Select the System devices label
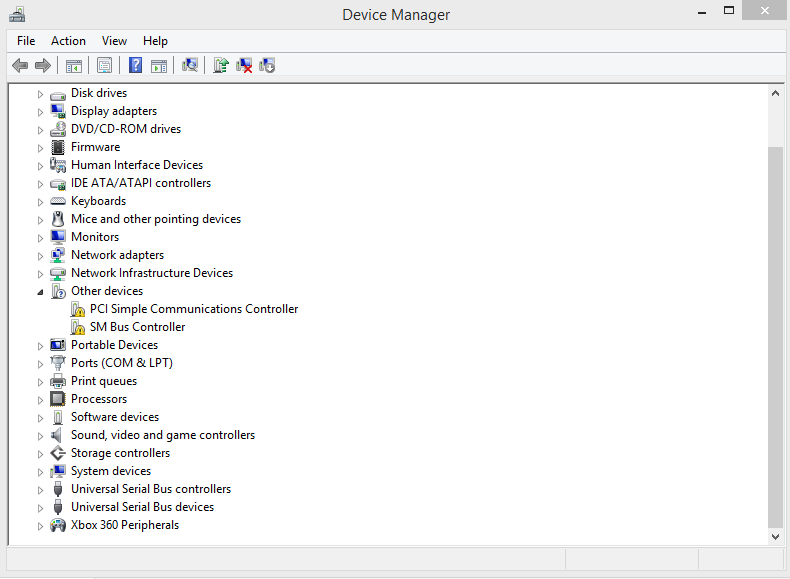 111,471
